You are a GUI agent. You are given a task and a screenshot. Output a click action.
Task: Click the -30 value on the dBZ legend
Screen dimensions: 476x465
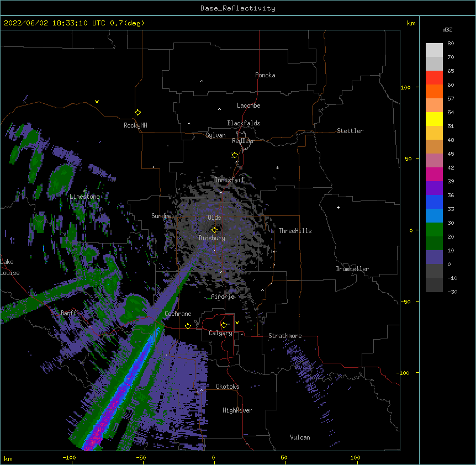click(x=452, y=292)
